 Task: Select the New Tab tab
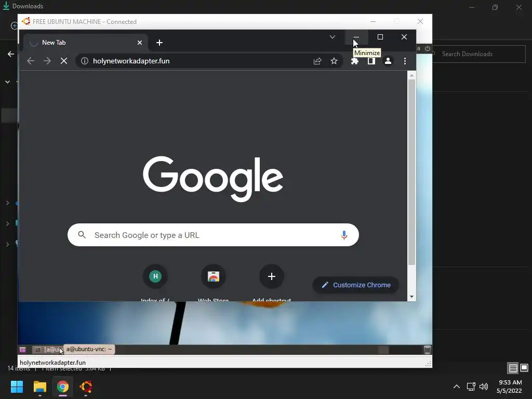coord(86,43)
